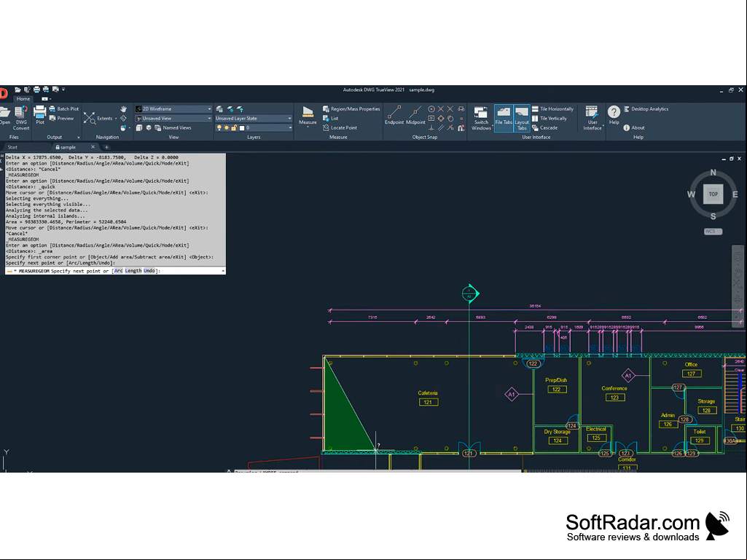
Task: Choose the Length option in command line
Action: click(x=133, y=271)
